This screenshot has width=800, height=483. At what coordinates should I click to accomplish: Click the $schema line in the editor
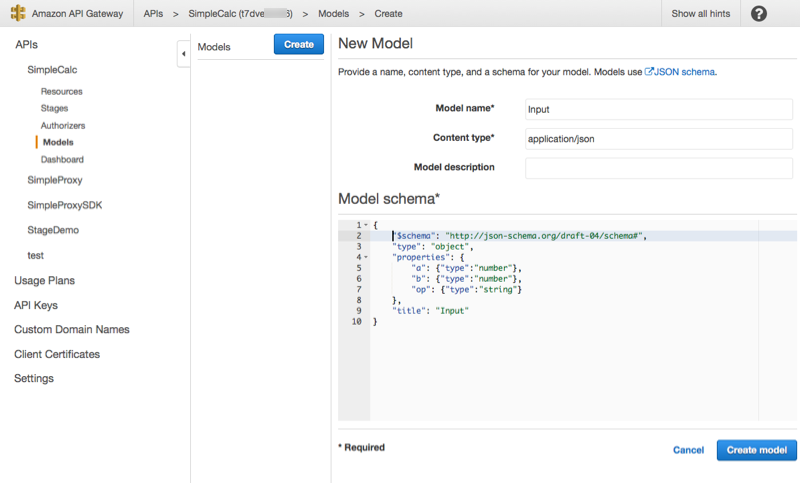[x=519, y=236]
